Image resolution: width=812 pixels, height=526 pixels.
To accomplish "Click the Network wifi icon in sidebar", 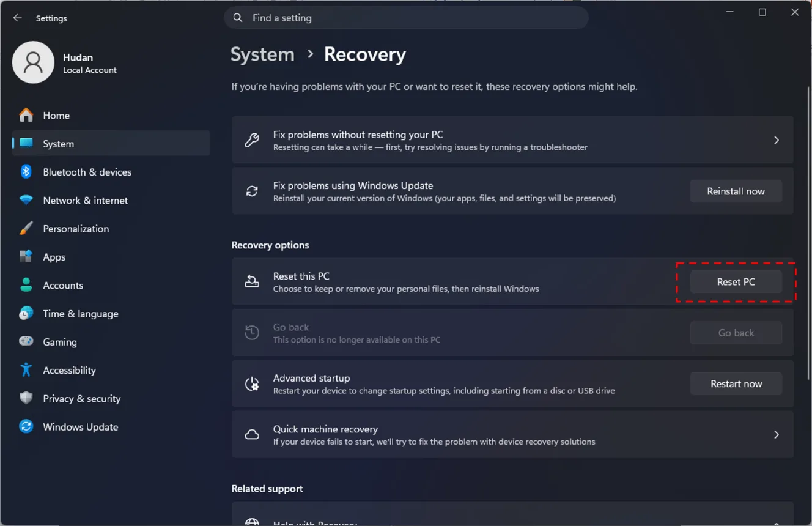I will coord(26,200).
